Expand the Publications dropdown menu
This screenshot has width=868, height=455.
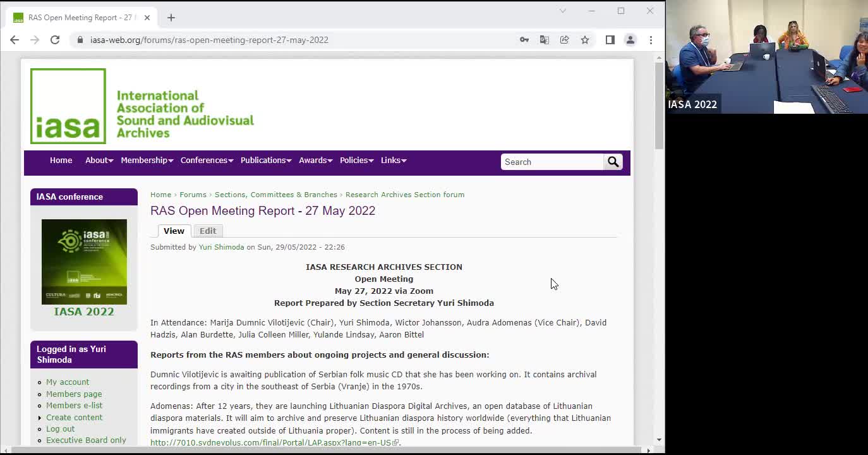click(266, 160)
